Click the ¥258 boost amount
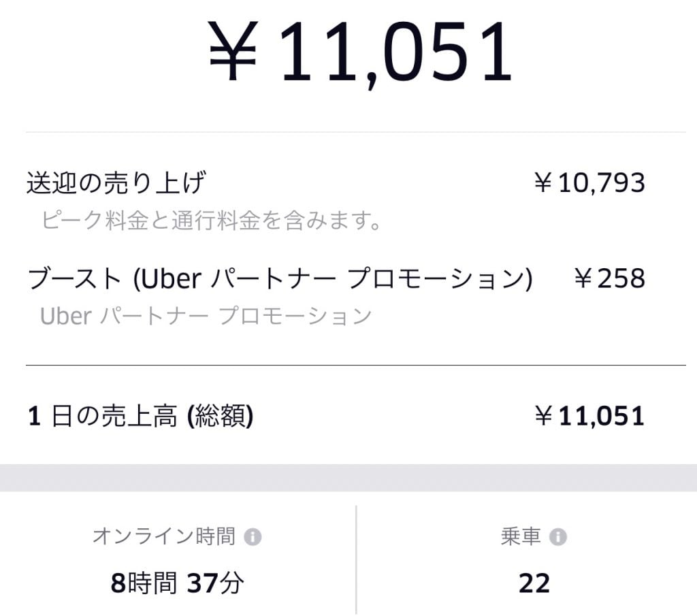 [609, 278]
